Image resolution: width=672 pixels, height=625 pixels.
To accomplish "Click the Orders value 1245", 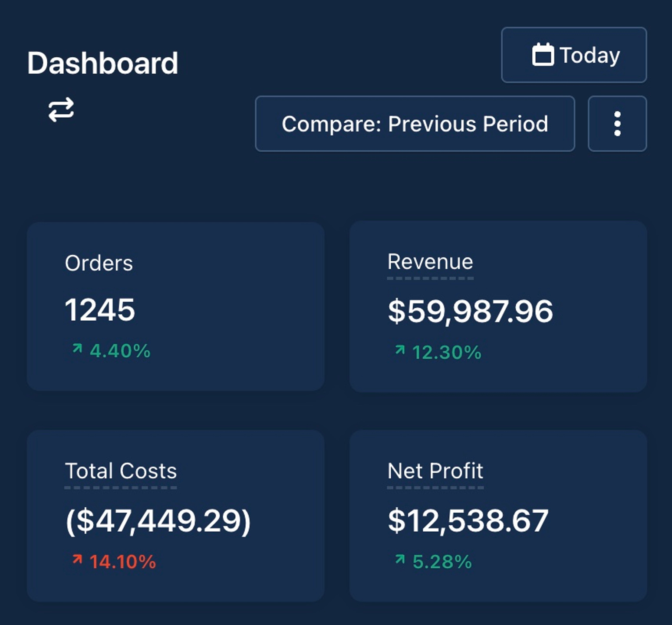I will pos(100,310).
